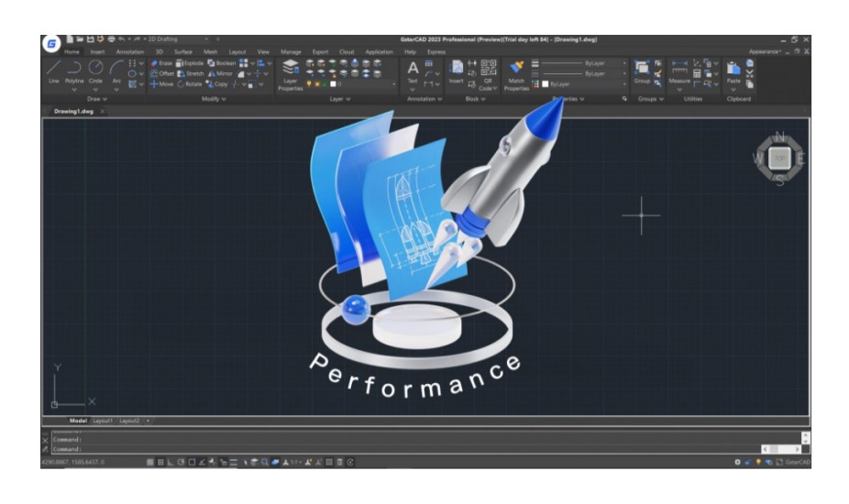This screenshot has width=849, height=504.
Task: Toggle snap mode in the status bar
Action: (x=150, y=463)
